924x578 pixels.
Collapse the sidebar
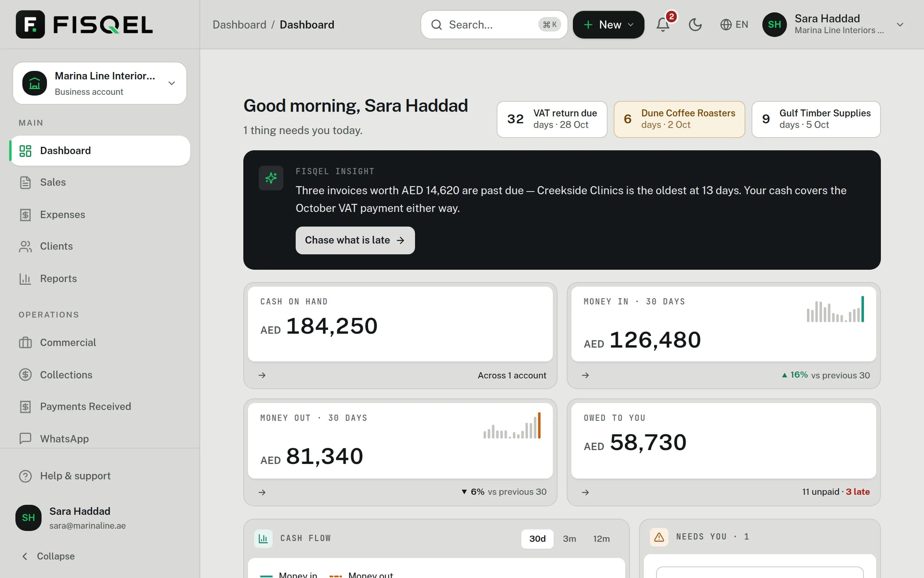click(48, 556)
